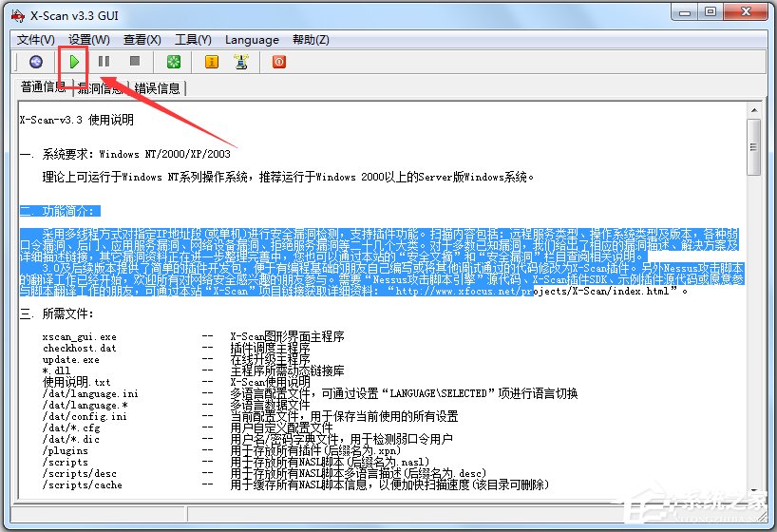Click the '/dat/config.ini' entry

[85, 416]
